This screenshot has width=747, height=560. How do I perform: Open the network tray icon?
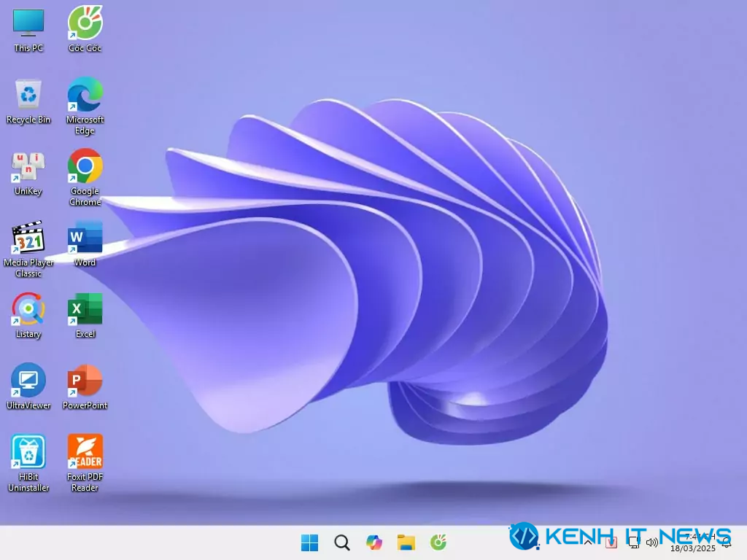[634, 542]
